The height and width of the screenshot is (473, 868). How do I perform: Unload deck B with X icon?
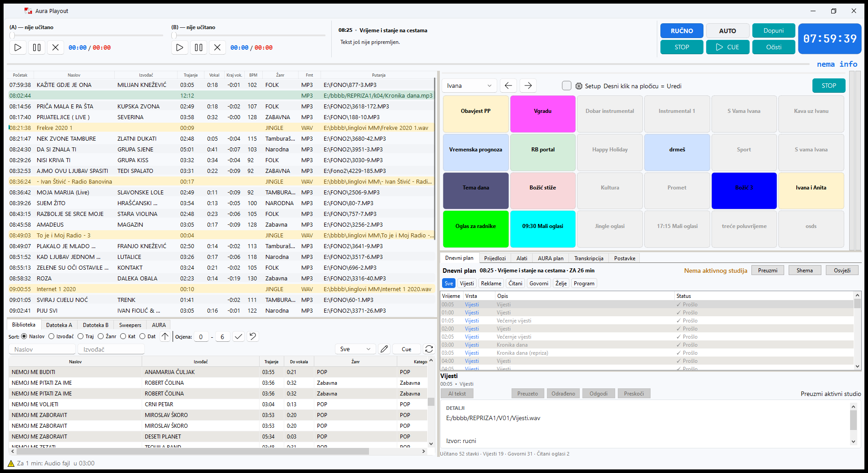coord(217,47)
